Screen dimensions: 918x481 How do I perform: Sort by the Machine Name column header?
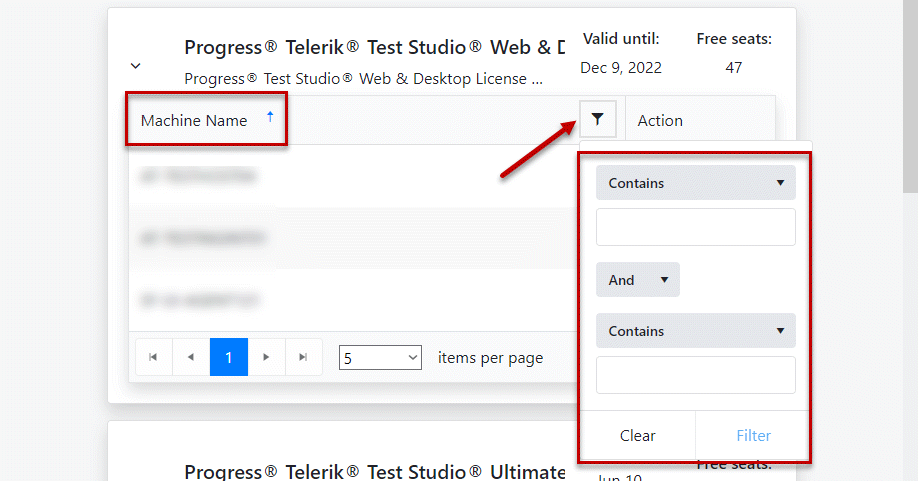click(x=194, y=121)
